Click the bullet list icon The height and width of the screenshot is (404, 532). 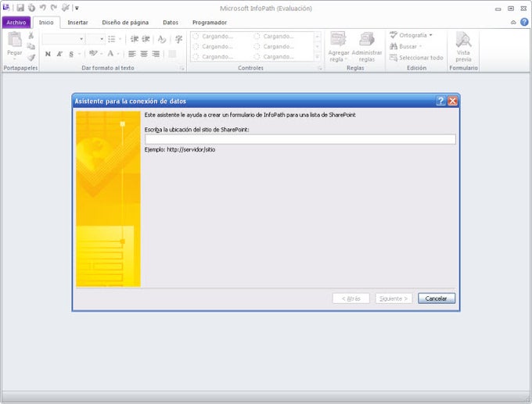tap(112, 39)
